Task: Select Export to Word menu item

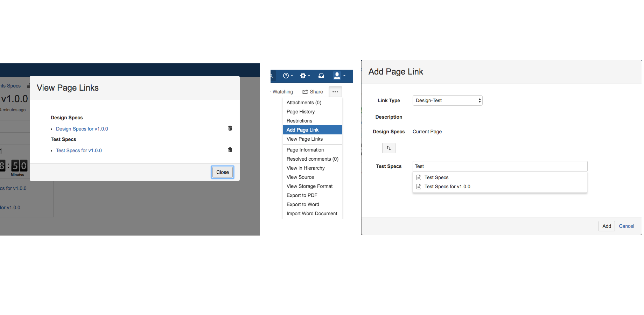Action: pos(312,204)
